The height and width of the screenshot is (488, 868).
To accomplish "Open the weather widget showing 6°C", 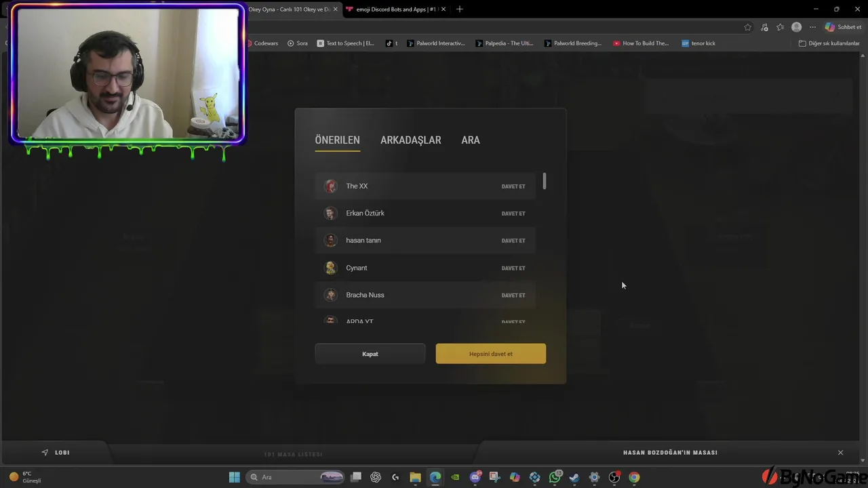I will 24,477.
